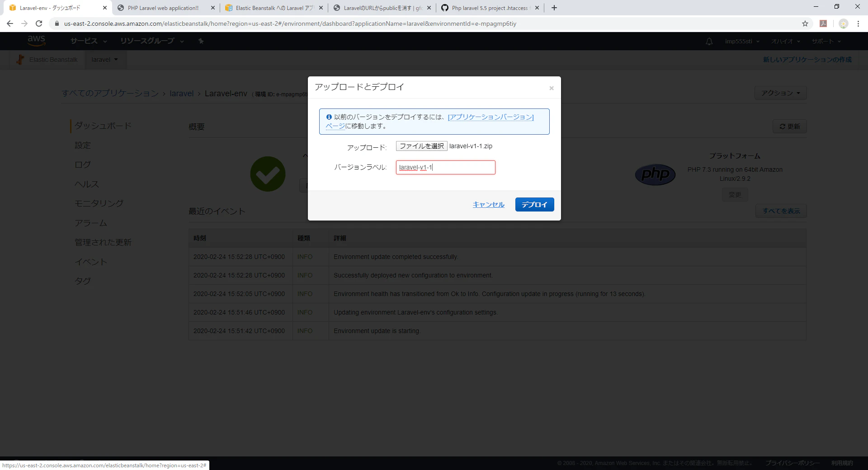
Task: Click the バージョンラベル input field
Action: pyautogui.click(x=445, y=168)
